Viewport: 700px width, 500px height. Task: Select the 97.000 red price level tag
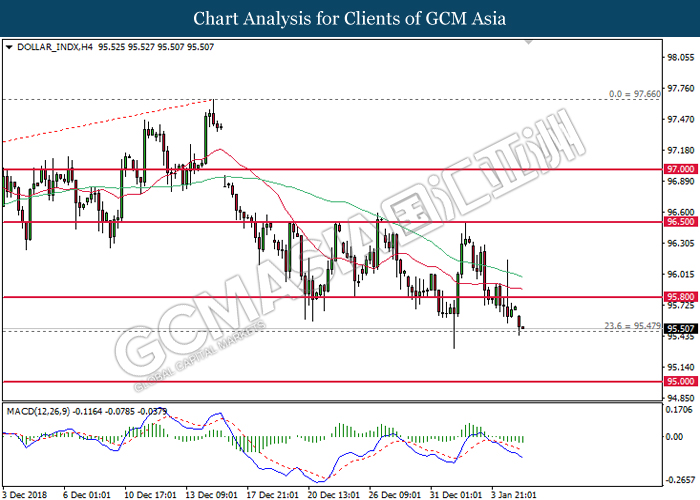click(680, 169)
